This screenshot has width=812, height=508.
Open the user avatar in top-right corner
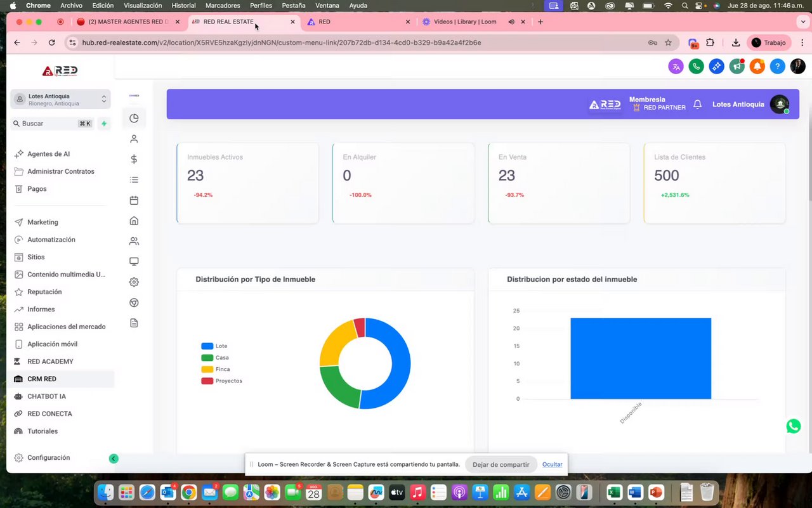click(x=798, y=66)
